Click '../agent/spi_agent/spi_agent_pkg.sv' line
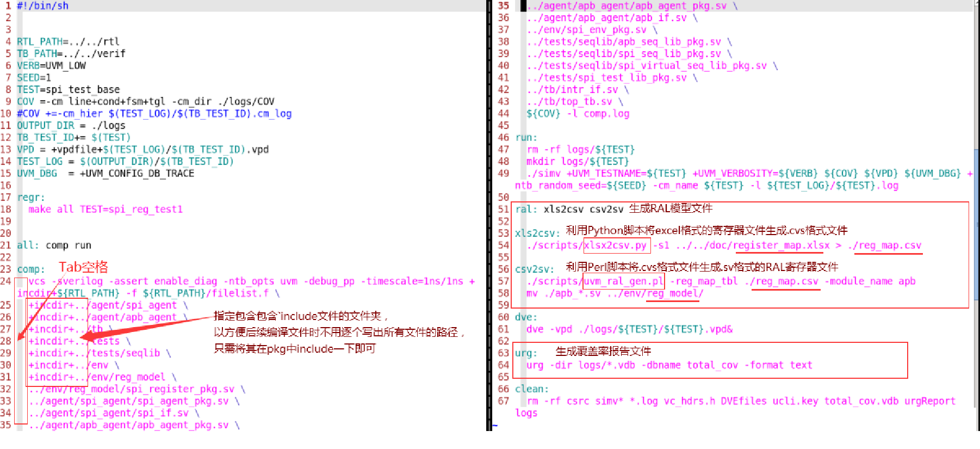The image size is (980, 449). [134, 401]
